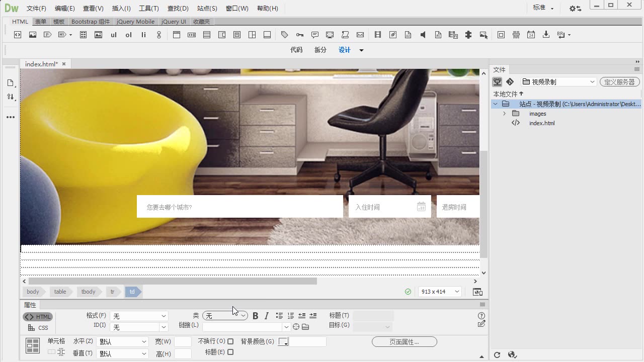Click the Image insert icon
644x362 pixels.
pyautogui.click(x=33, y=35)
